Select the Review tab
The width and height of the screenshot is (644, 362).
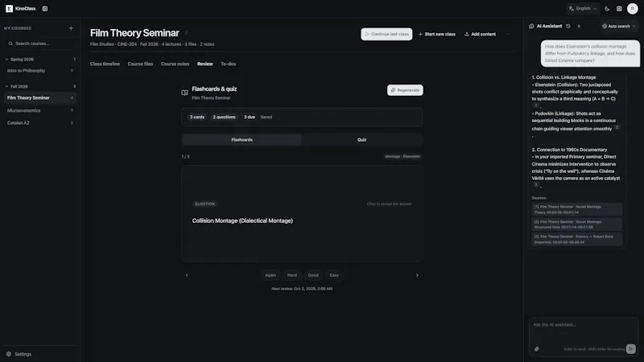[205, 64]
